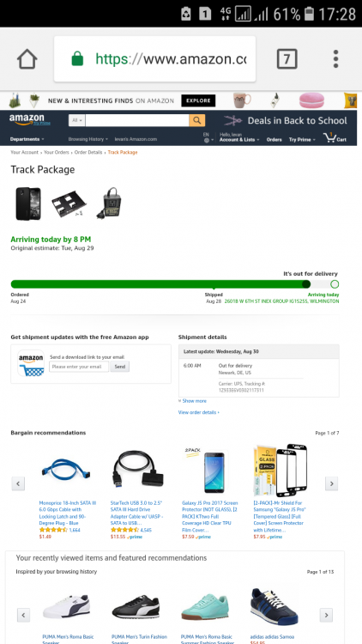
Task: Click the EXPLORE button in banner
Action: point(198,100)
